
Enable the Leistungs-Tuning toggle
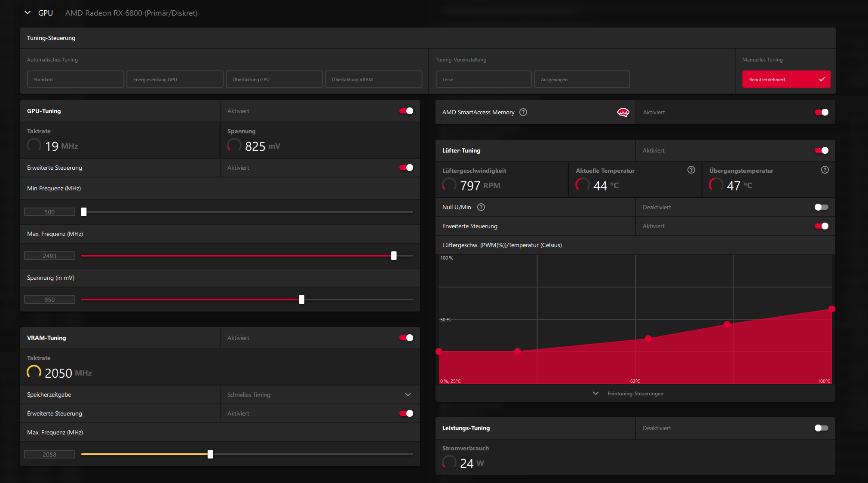pyautogui.click(x=821, y=428)
